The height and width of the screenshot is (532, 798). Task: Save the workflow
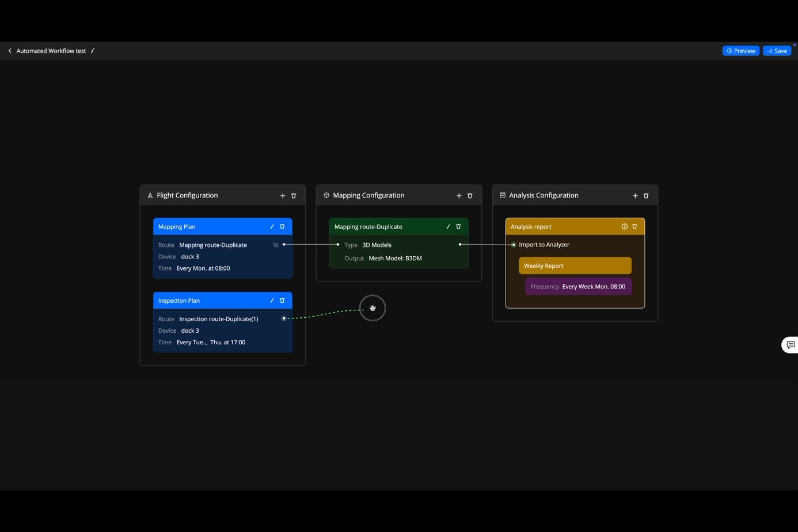(x=777, y=51)
